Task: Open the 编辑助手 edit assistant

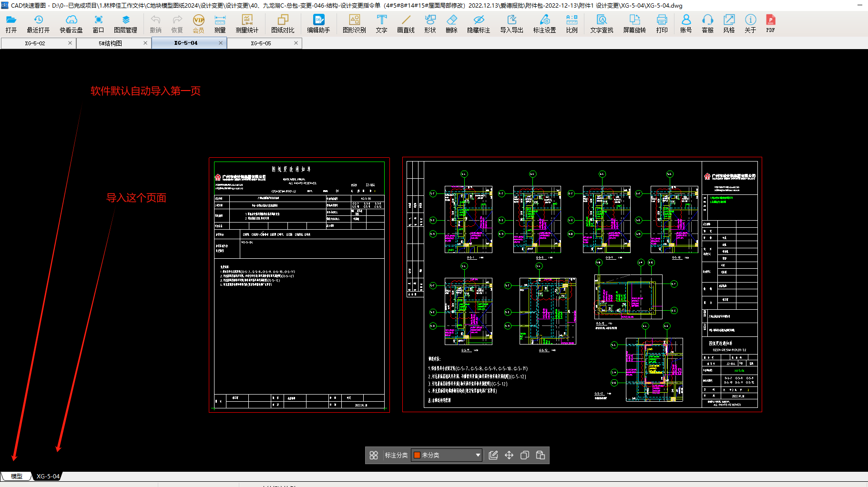Action: tap(318, 23)
